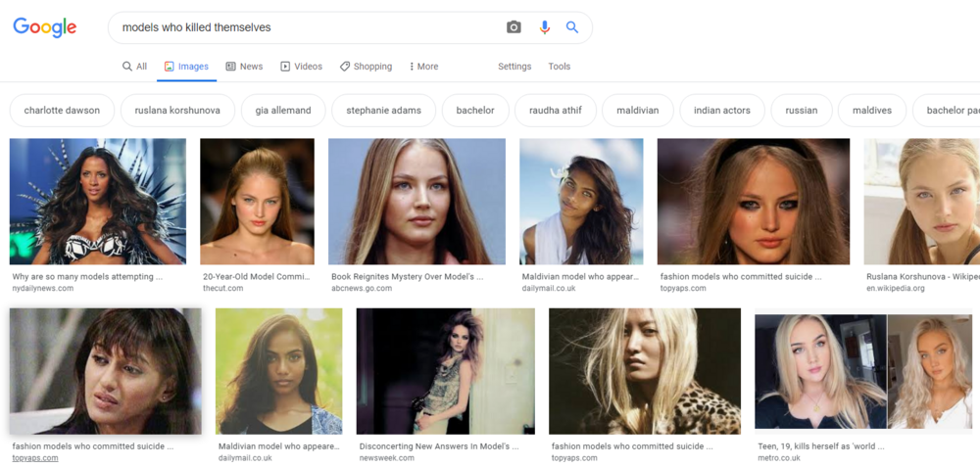Click the search query input field
The width and height of the screenshot is (980, 467).
(x=304, y=27)
